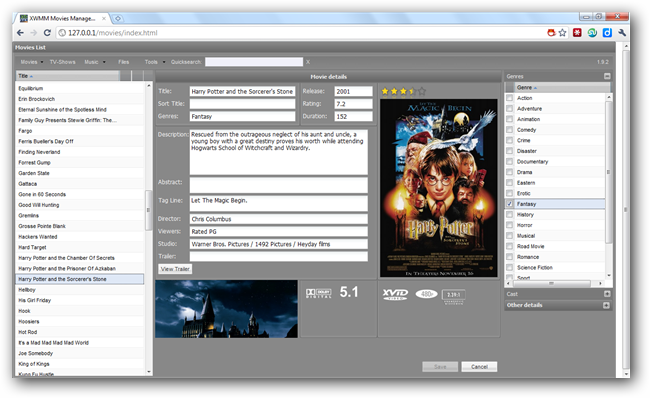650x398 pixels.
Task: Reload the page with refresh icon
Action: [x=47, y=33]
